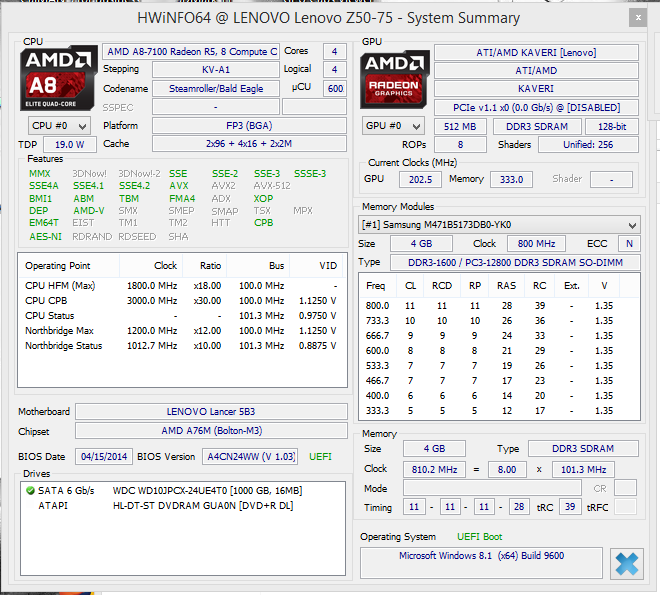Open the GPU #0 selector dropdown
Image resolution: width=660 pixels, height=595 pixels.
coord(393,126)
